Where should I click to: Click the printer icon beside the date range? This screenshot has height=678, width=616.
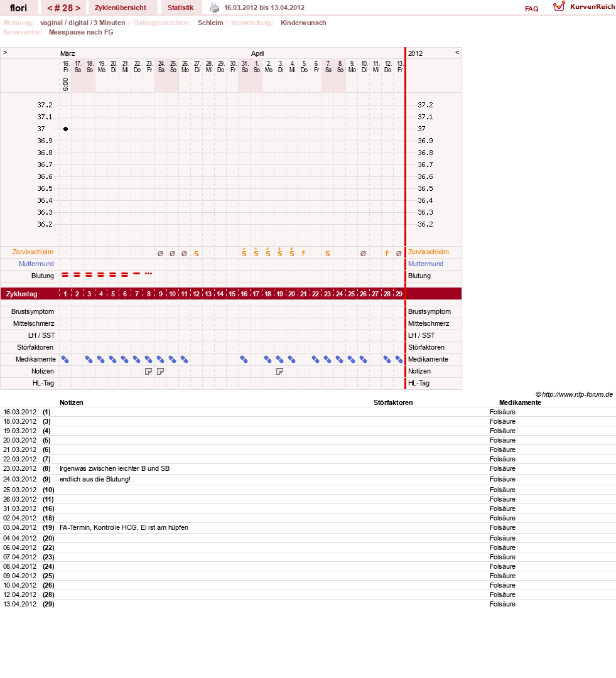[215, 8]
